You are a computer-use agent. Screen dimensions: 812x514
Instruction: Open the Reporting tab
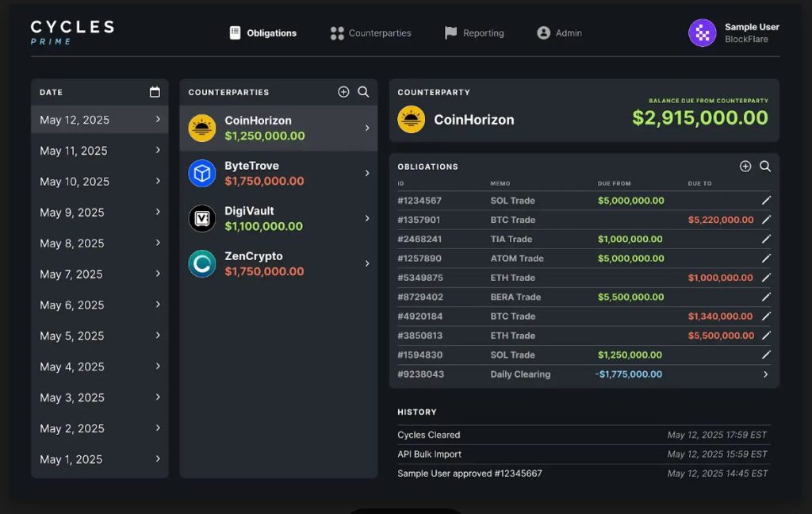[x=474, y=33]
